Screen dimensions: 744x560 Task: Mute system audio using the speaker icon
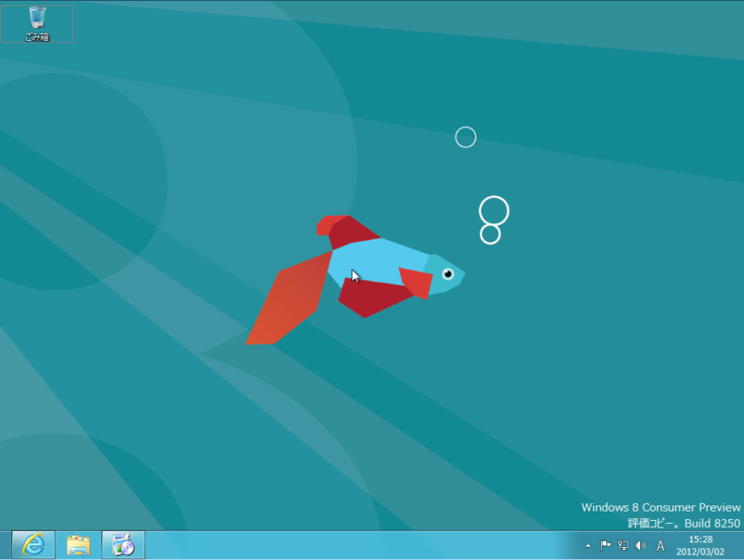[642, 545]
